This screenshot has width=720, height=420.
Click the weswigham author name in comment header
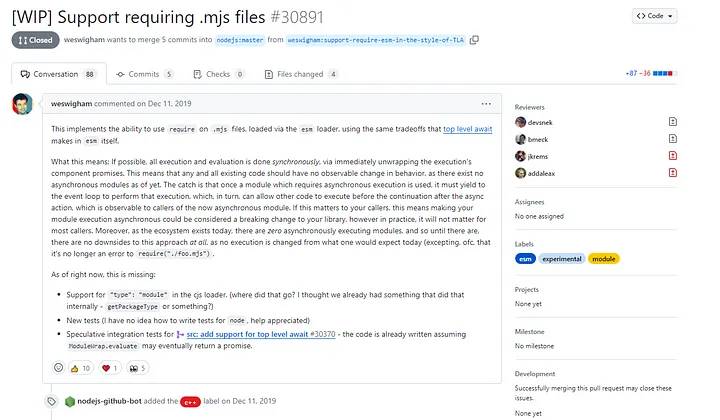click(71, 104)
